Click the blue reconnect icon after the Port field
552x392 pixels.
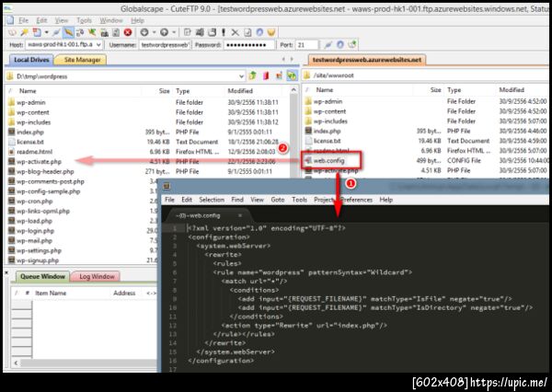point(339,45)
